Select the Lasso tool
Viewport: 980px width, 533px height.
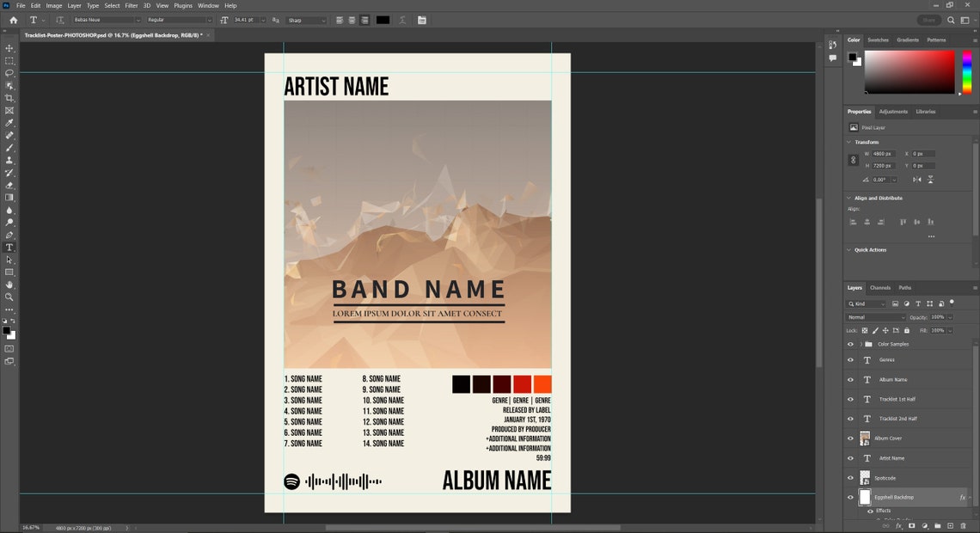(9, 73)
